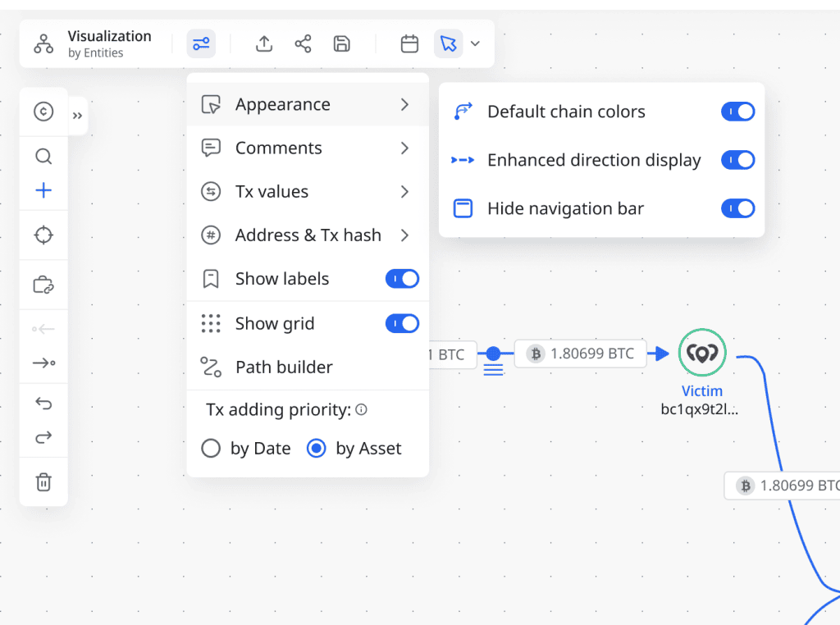Undo the last action
Viewport: 840px width, 625px height.
[x=43, y=403]
